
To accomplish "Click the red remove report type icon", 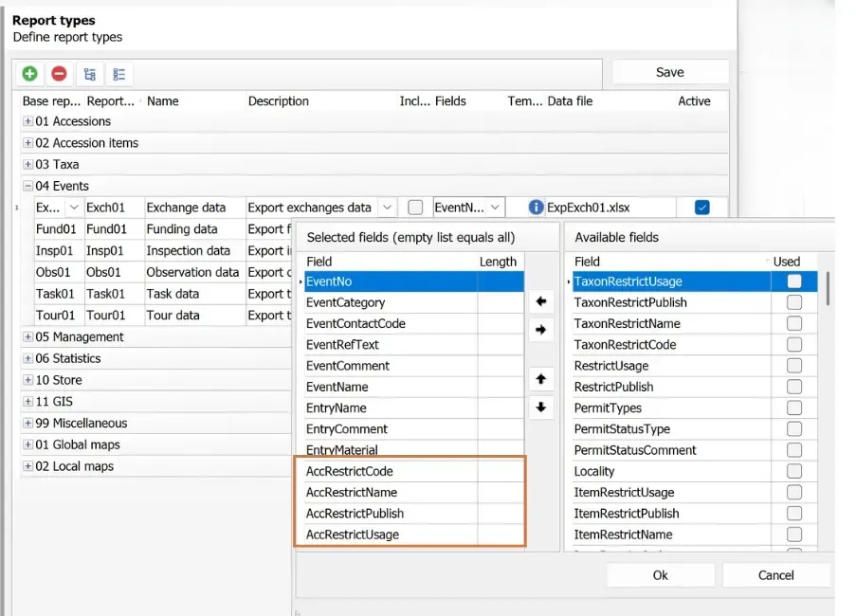I will (59, 74).
